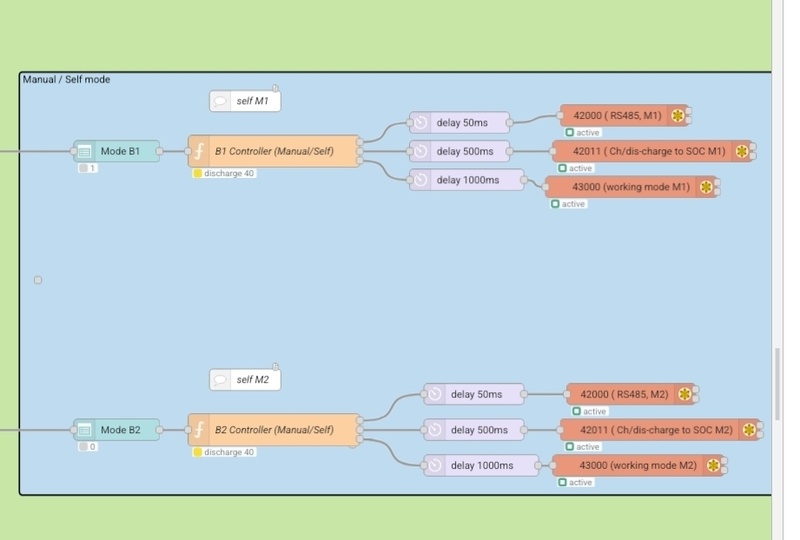The image size is (800, 540).
Task: Select the lower delay 50ms node
Action: click(474, 394)
